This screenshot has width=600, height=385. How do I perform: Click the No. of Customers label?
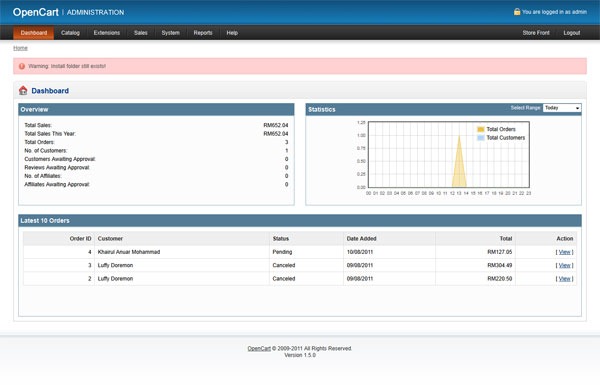click(46, 151)
